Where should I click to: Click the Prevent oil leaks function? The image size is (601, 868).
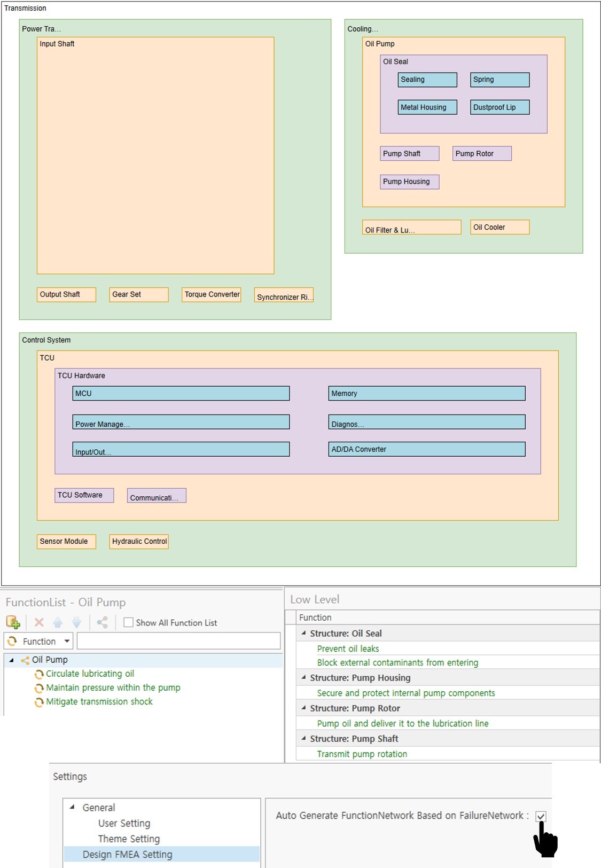click(348, 648)
